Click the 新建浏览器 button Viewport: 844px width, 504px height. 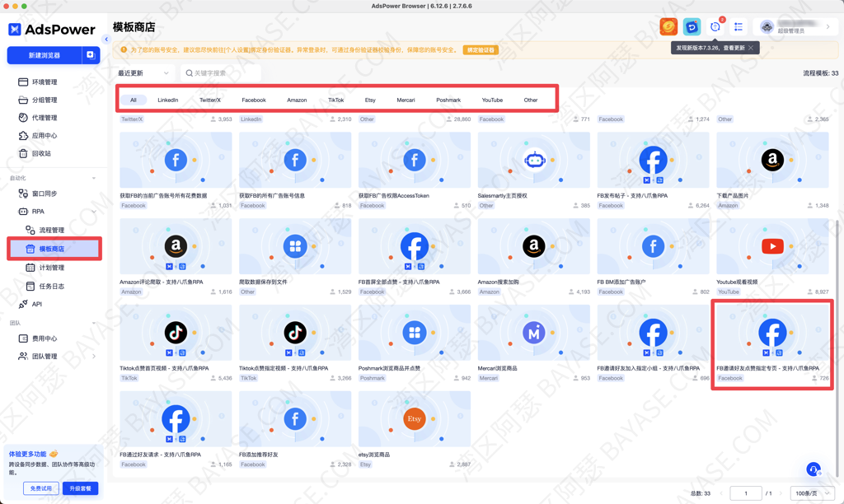coord(45,55)
